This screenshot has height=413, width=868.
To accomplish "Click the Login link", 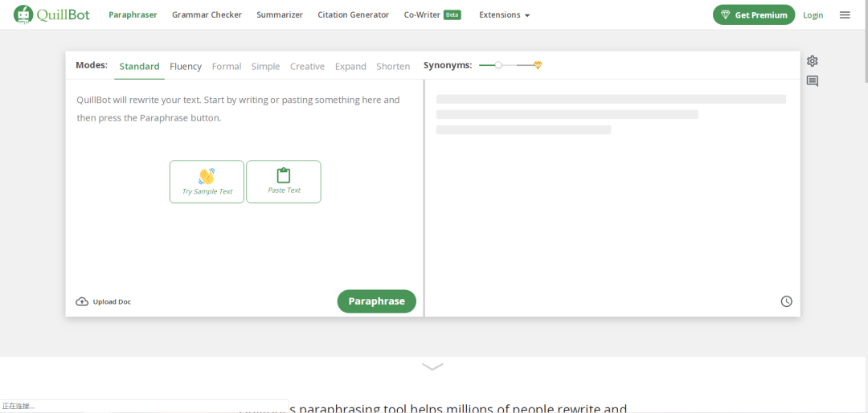I will coord(813,15).
